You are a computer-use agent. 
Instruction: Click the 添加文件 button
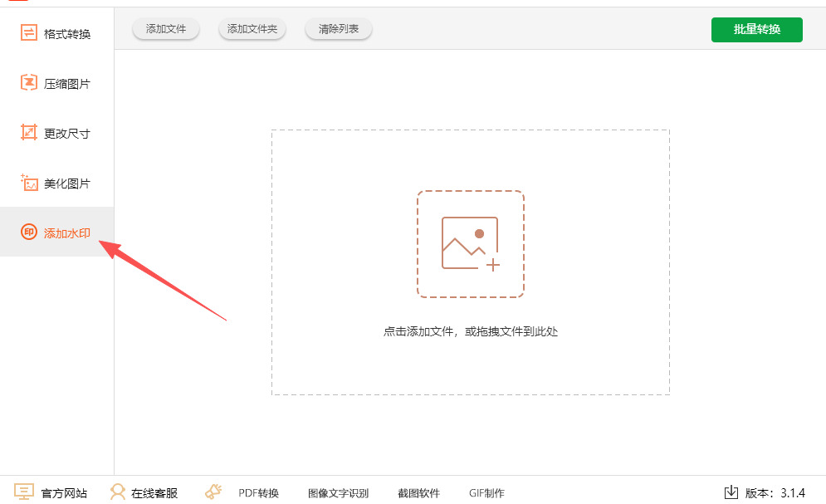[166, 29]
